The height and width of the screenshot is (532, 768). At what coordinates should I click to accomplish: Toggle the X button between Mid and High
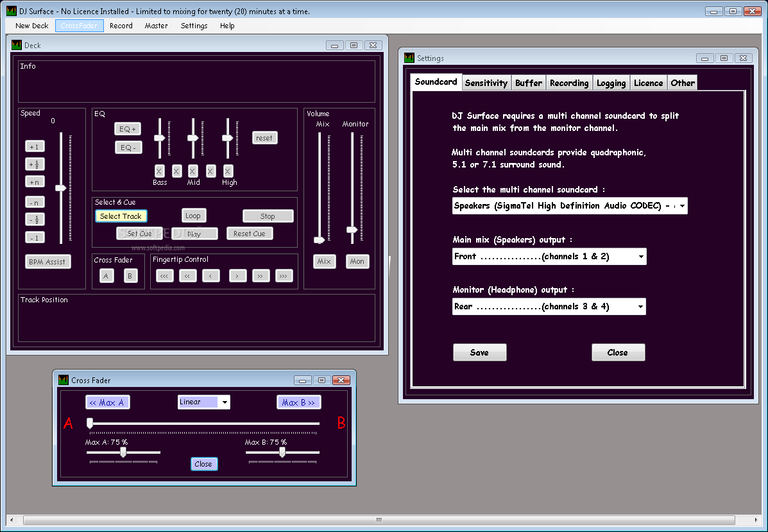point(210,171)
